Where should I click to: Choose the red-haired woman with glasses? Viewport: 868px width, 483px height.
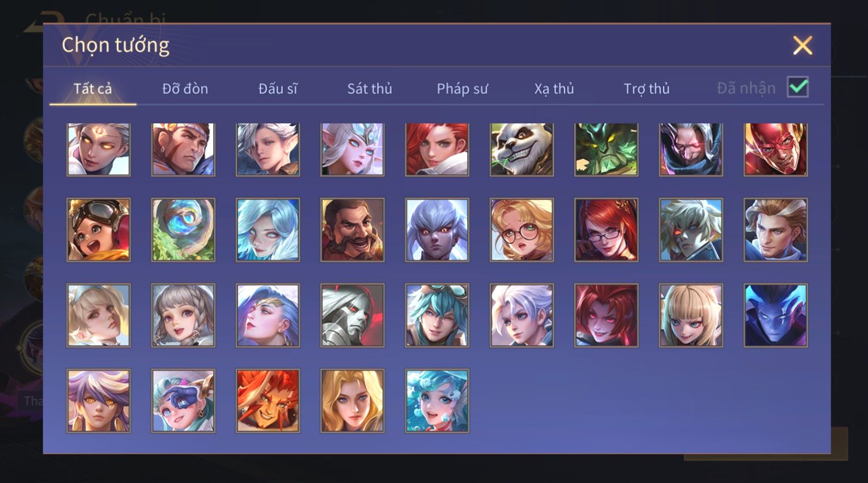[607, 230]
